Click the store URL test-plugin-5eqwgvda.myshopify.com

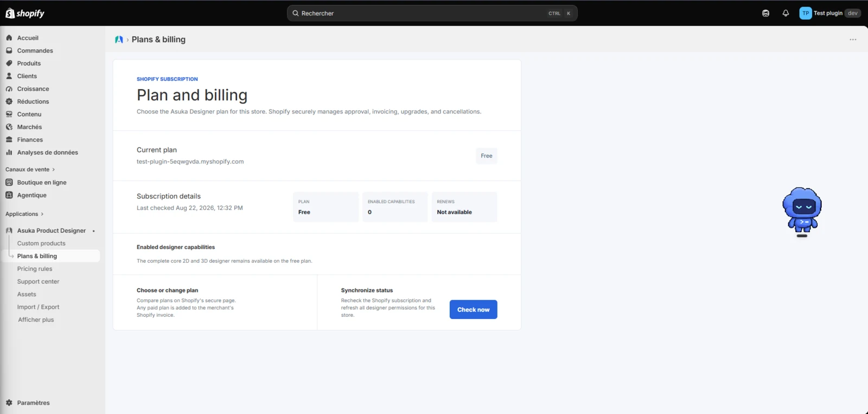(190, 162)
